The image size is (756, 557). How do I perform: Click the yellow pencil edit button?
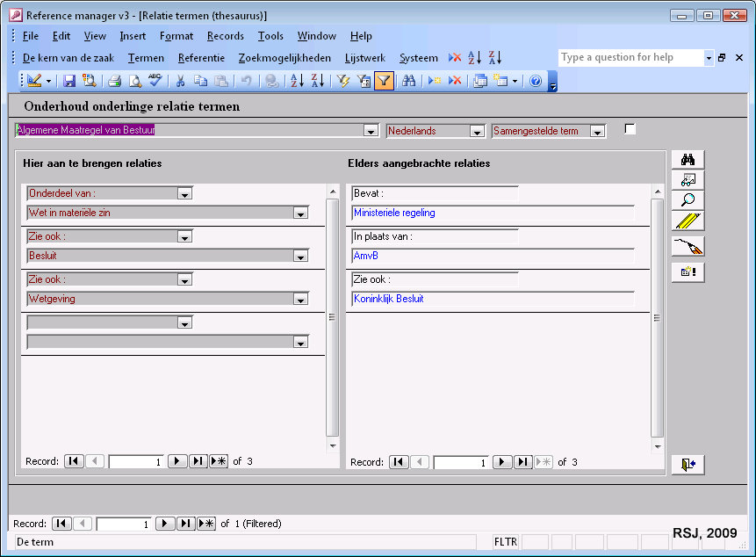(688, 221)
